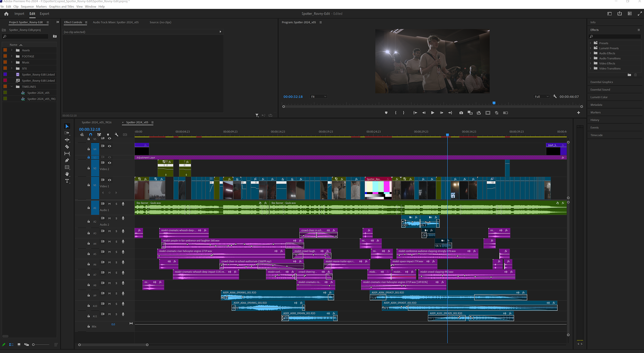Screen dimensions: 644x353
Task: Select the Rectangle tool
Action: pos(67,167)
